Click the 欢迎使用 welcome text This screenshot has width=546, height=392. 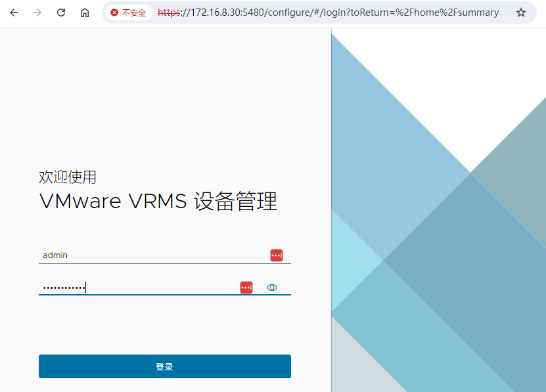68,177
